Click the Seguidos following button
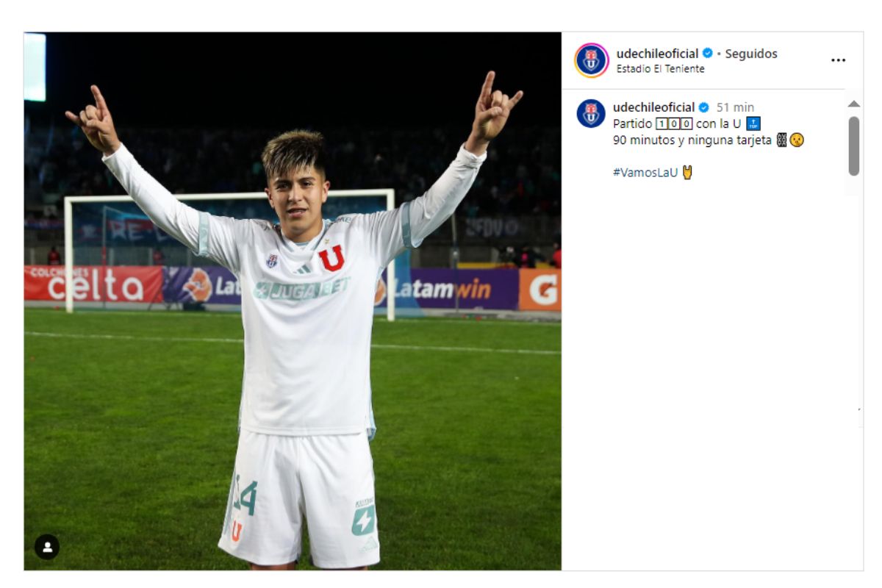Screen dimensions: 882x588 (750, 54)
